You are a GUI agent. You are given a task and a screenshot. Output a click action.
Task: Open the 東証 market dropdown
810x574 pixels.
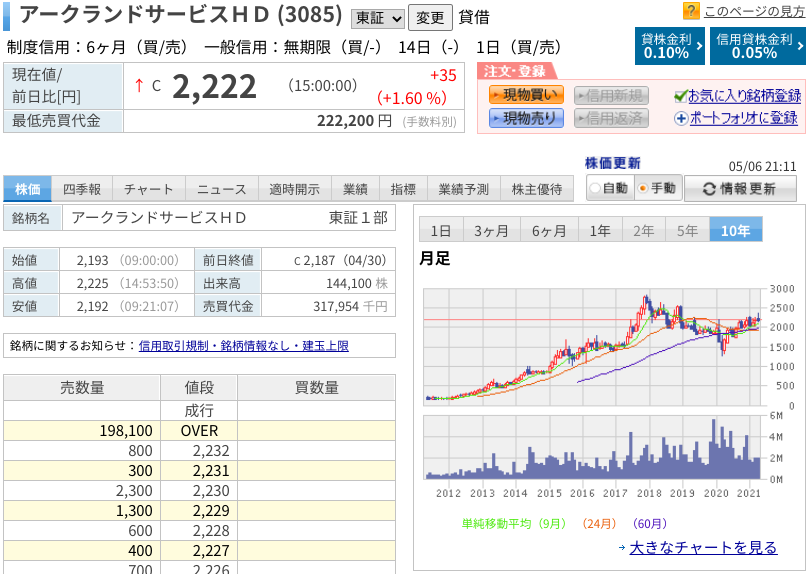(x=378, y=19)
